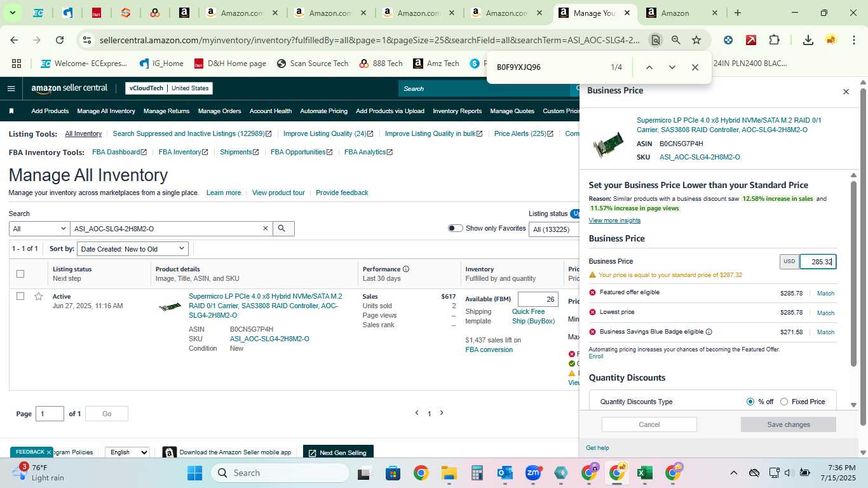868x488 pixels.
Task: Open Chrome downloads icon
Action: point(808,40)
